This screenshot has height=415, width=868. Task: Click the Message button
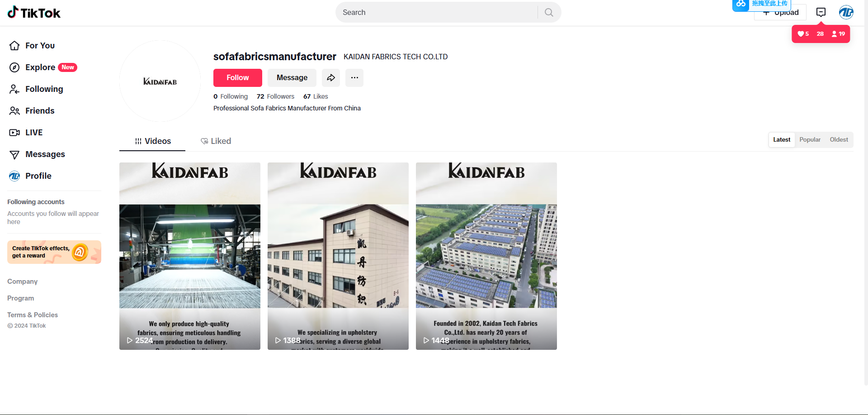point(292,78)
